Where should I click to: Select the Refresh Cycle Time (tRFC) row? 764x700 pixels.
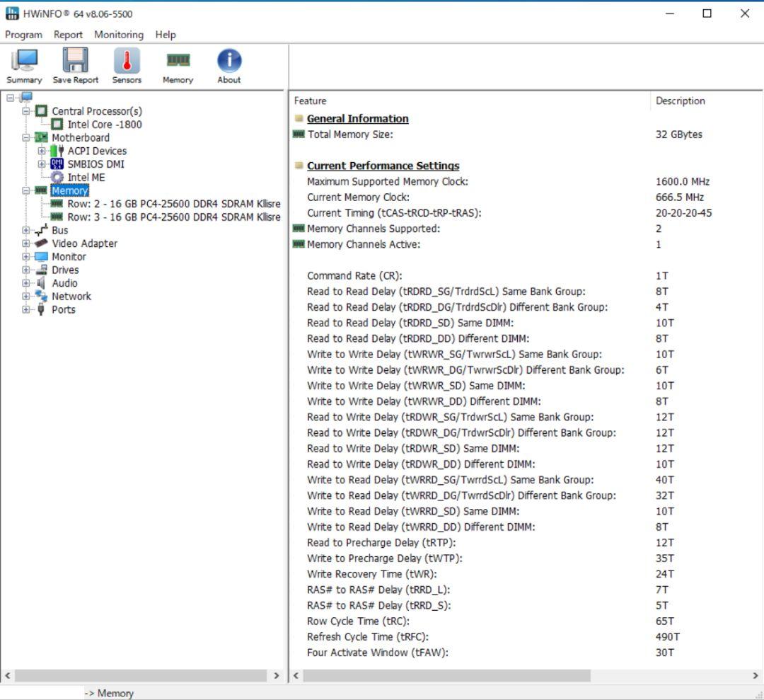(x=526, y=636)
